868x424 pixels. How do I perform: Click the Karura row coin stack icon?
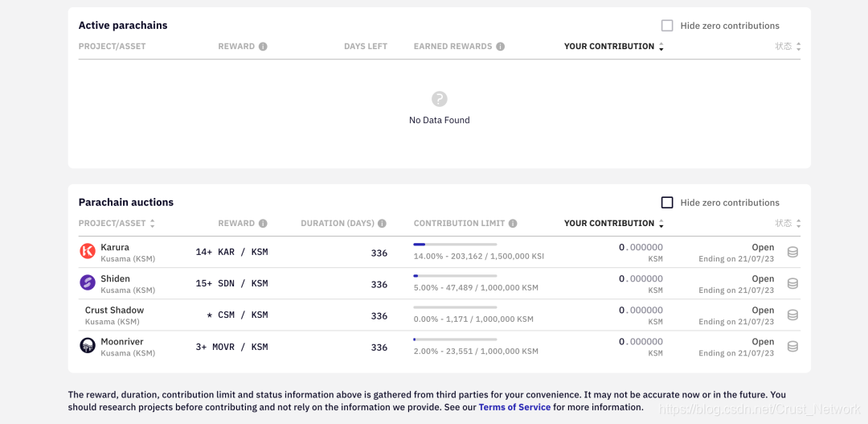coord(792,252)
